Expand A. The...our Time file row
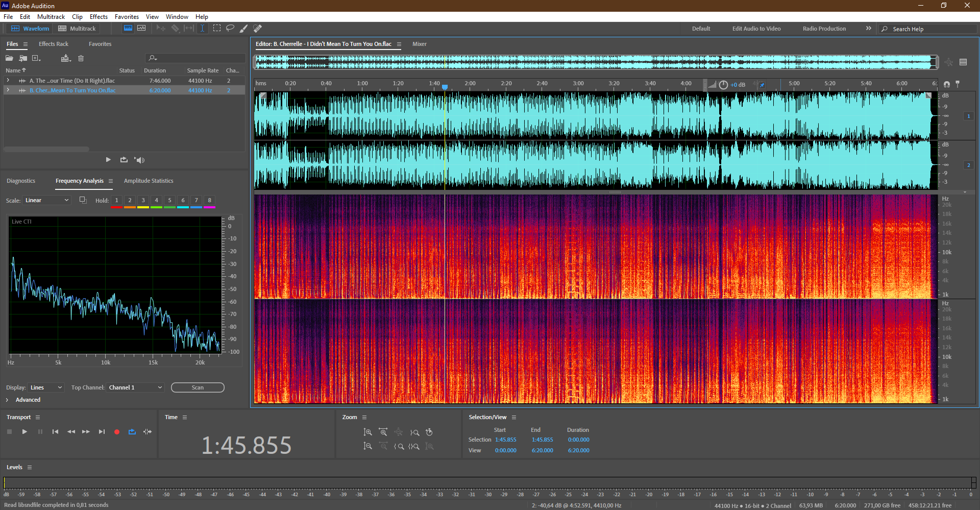The height and width of the screenshot is (510, 980). point(8,81)
